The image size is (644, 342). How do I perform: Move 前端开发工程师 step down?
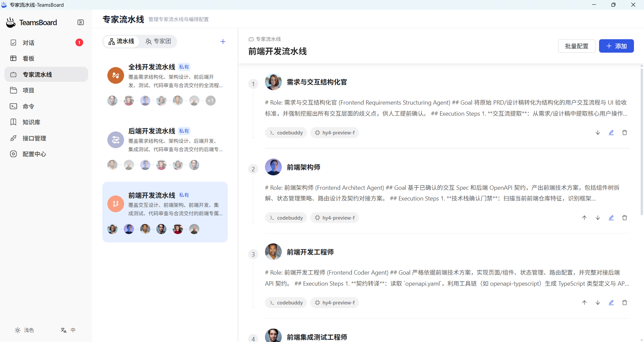(x=598, y=303)
